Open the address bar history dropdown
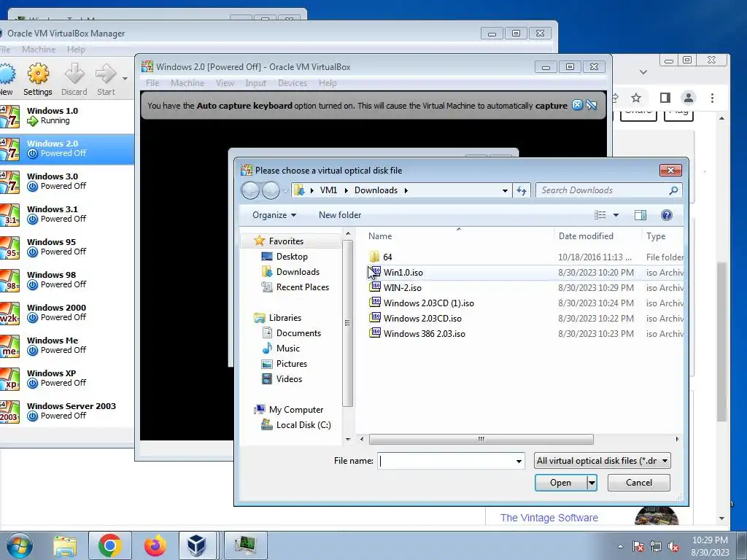Viewport: 747px width, 560px height. pos(505,190)
